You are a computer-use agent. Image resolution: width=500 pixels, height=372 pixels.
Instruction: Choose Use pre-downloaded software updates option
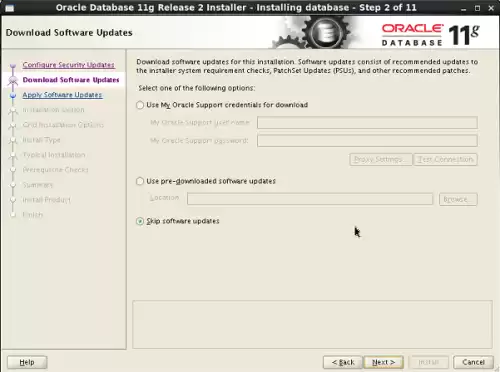140,181
